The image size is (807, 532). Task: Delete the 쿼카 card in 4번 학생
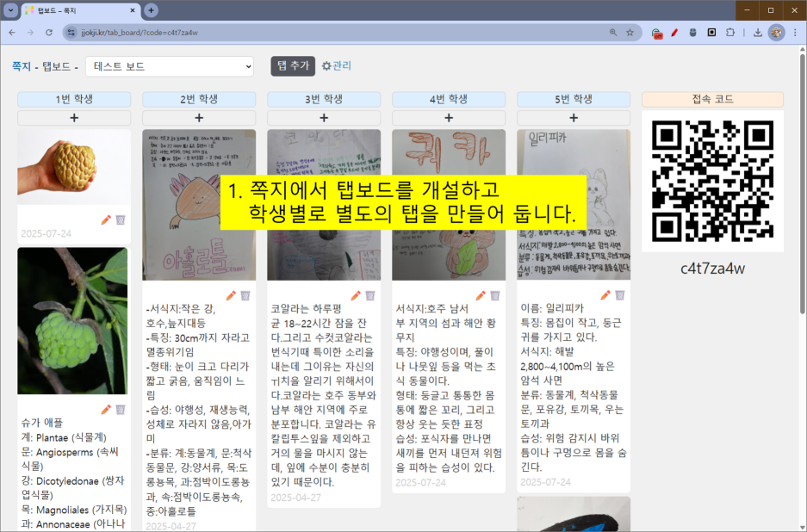click(x=495, y=295)
